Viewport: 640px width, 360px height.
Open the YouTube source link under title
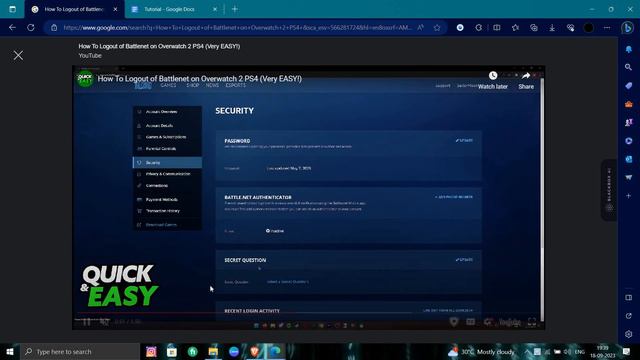point(90,56)
